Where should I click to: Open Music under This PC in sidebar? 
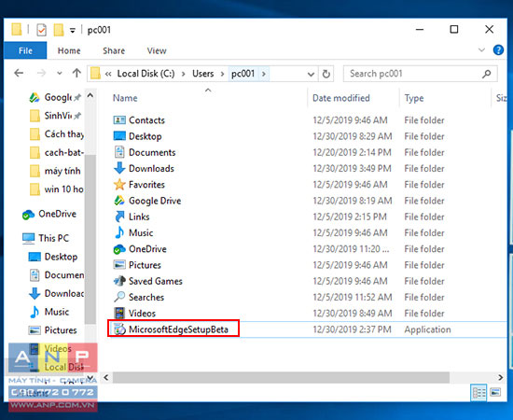coord(49,312)
